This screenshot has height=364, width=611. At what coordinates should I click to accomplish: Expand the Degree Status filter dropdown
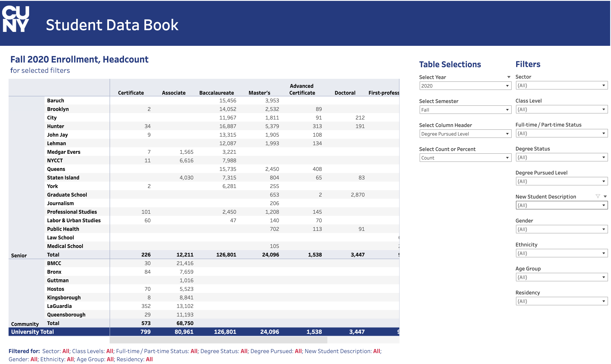point(562,157)
